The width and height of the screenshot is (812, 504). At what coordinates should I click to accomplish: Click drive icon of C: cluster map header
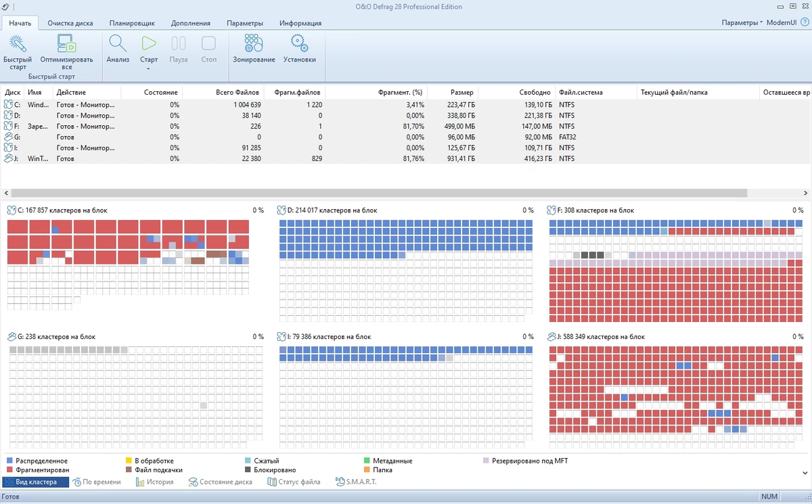coord(12,210)
